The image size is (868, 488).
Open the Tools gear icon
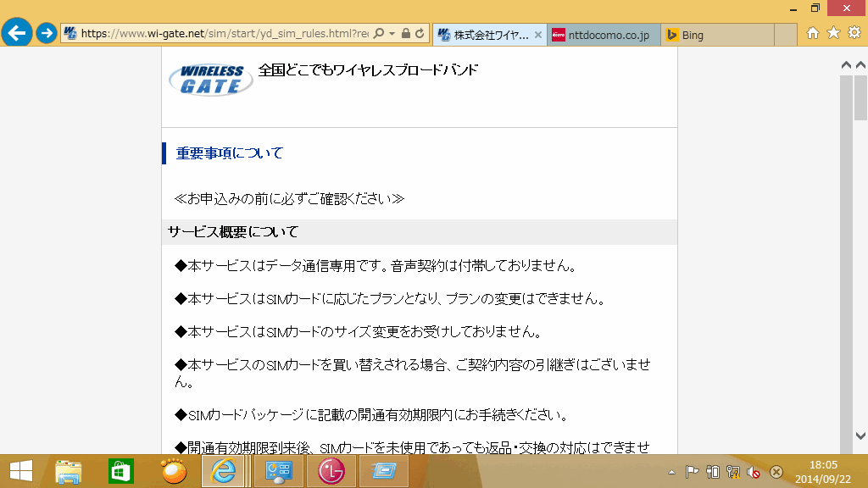854,34
